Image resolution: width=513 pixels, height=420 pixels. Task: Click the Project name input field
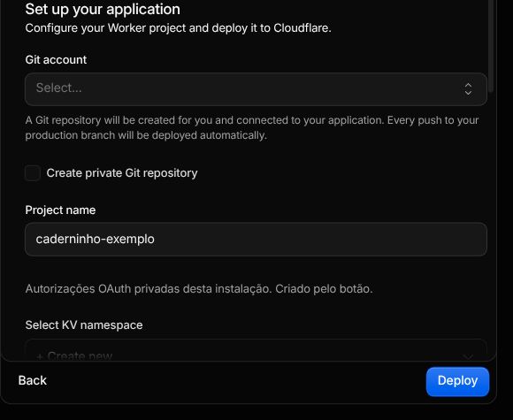point(256,239)
